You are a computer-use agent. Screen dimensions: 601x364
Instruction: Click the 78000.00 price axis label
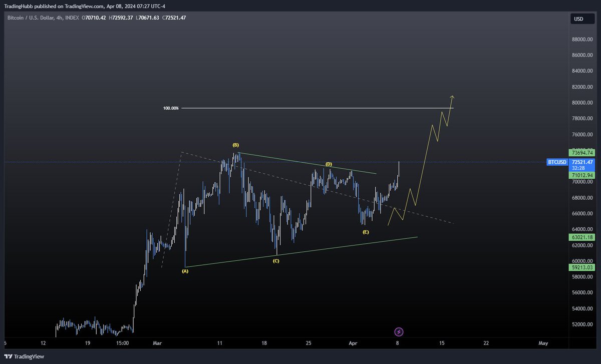click(x=583, y=119)
